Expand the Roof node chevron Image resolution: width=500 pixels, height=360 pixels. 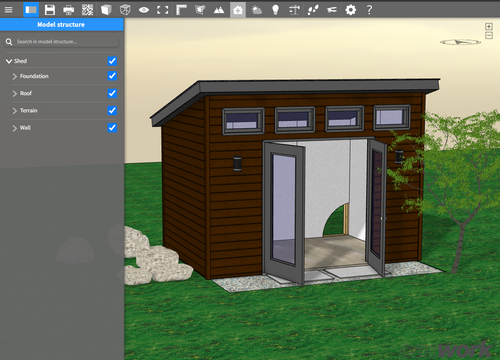coord(15,94)
